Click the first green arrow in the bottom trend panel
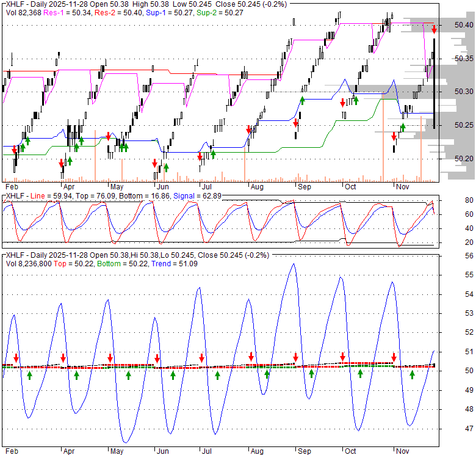This screenshot has height=455, width=476. tap(29, 374)
